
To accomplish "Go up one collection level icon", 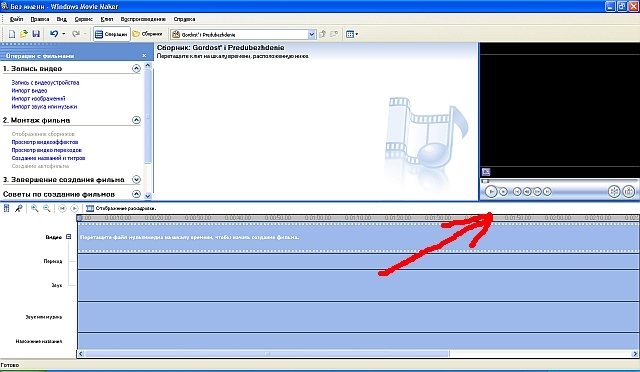I will (322, 34).
